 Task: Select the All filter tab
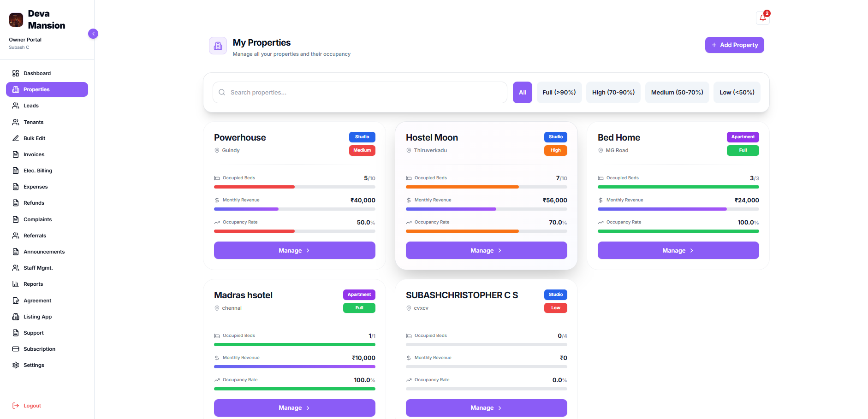point(522,92)
